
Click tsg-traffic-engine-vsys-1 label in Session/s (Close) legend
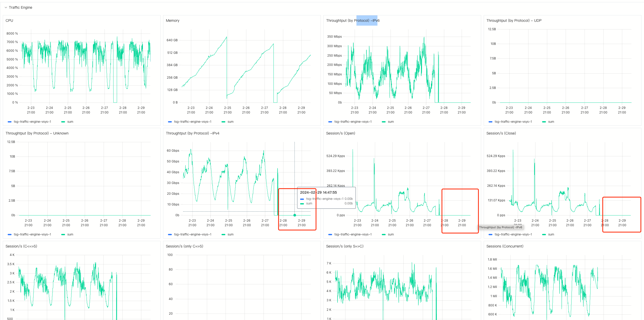tap(513, 234)
